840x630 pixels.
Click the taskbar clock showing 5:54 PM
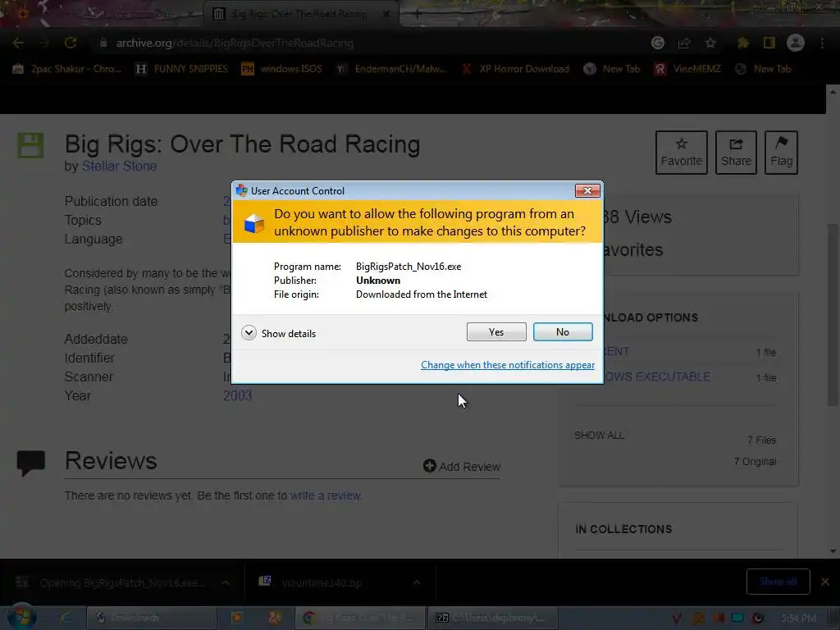[798, 619]
